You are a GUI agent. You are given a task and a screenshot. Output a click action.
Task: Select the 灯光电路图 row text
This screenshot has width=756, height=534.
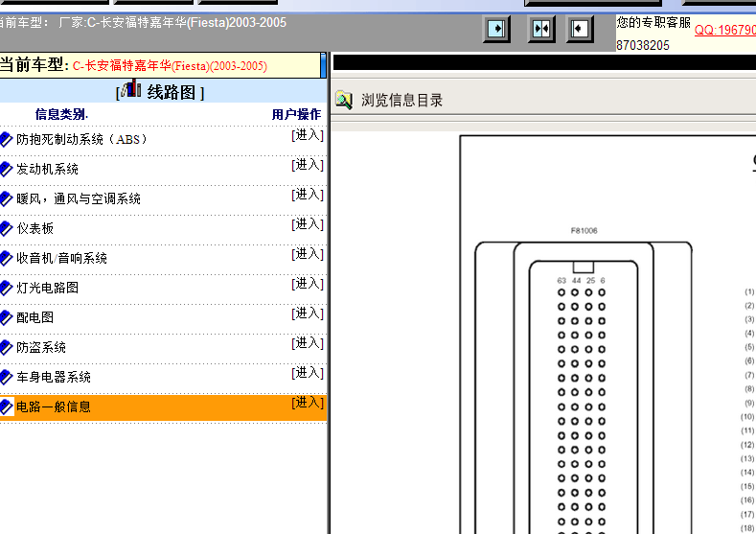(47, 288)
